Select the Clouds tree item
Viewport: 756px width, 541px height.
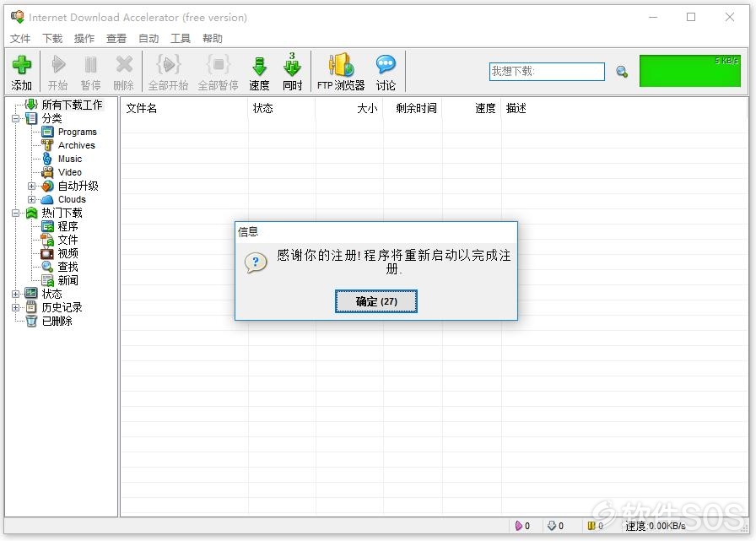coord(72,199)
